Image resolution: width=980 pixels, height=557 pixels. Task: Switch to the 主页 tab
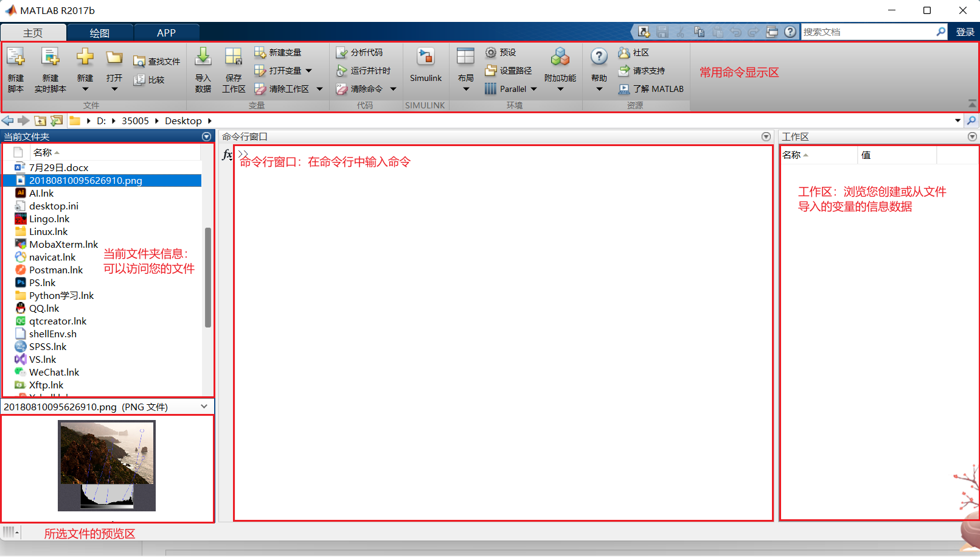pyautogui.click(x=33, y=33)
